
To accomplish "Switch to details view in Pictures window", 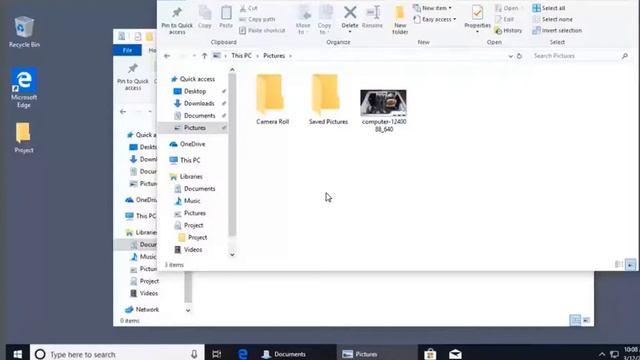I will pos(619,264).
